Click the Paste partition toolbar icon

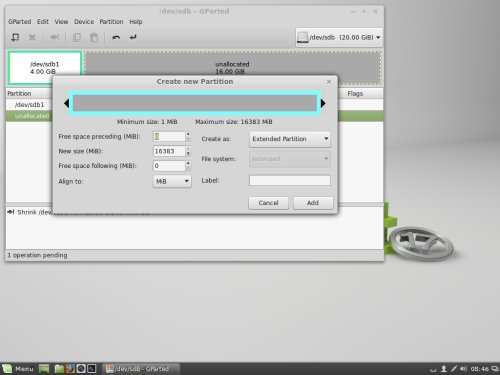tap(94, 37)
